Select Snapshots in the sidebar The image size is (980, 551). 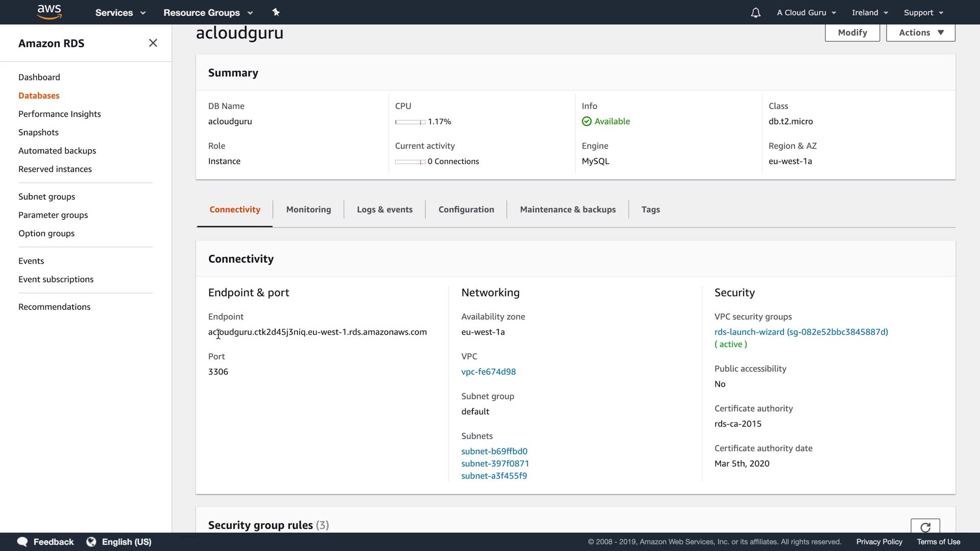coord(38,133)
